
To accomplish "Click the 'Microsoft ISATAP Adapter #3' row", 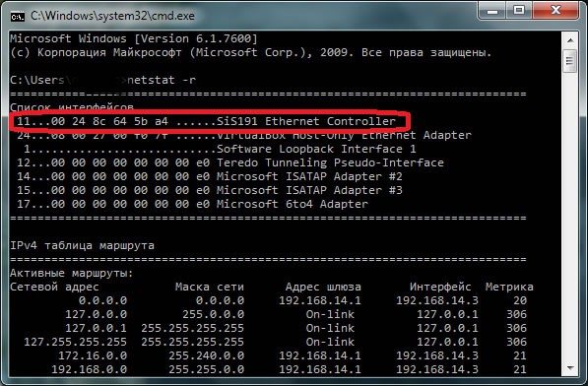I will (210, 190).
